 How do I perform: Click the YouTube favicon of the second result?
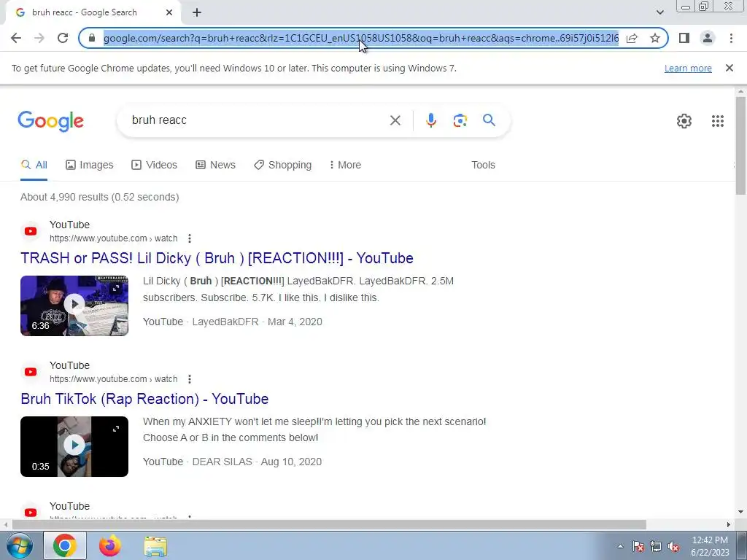point(31,372)
